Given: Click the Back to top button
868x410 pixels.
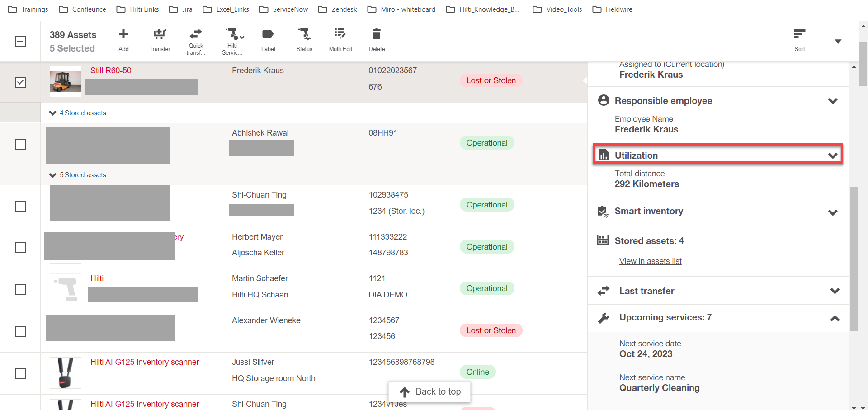Looking at the screenshot, I should pos(429,391).
